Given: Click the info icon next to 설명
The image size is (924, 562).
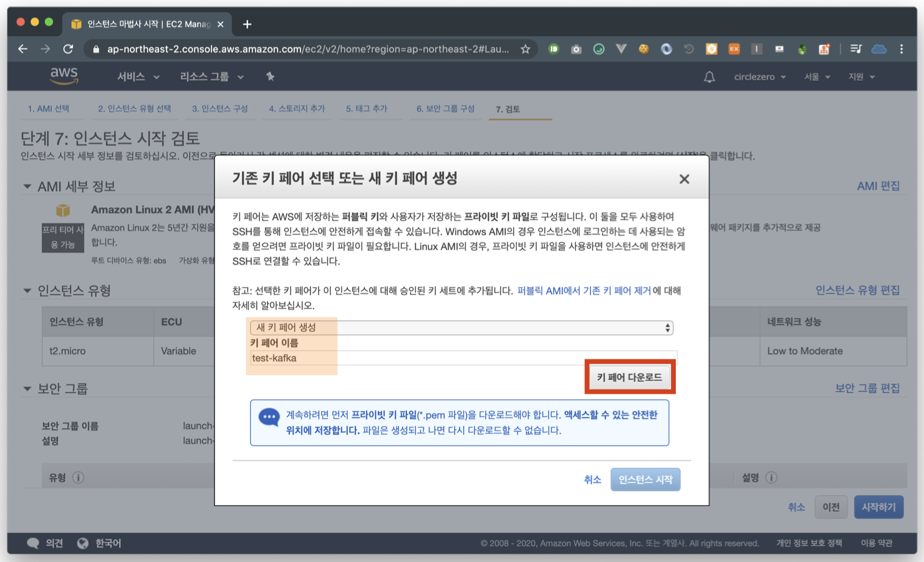Looking at the screenshot, I should (x=771, y=477).
